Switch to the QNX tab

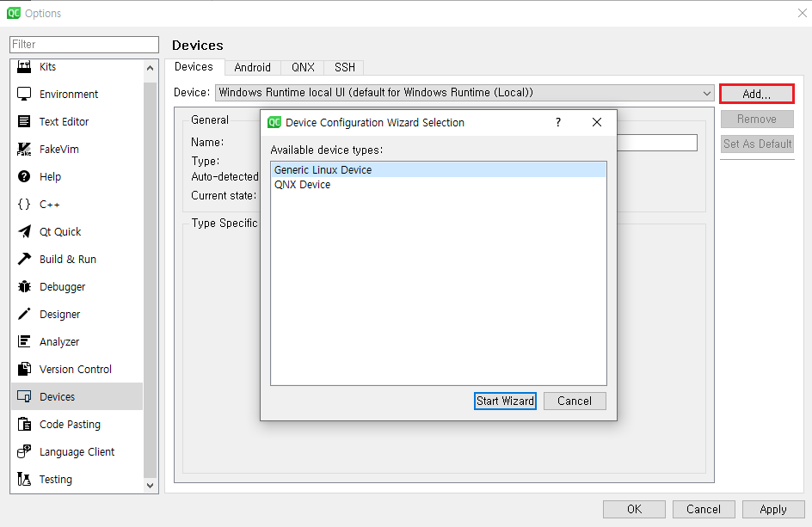(303, 67)
